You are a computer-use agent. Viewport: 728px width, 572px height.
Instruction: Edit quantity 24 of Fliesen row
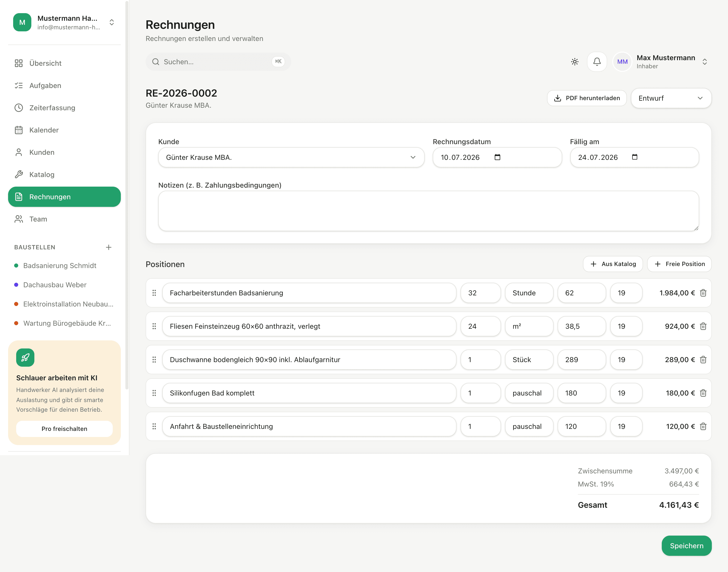[480, 326]
